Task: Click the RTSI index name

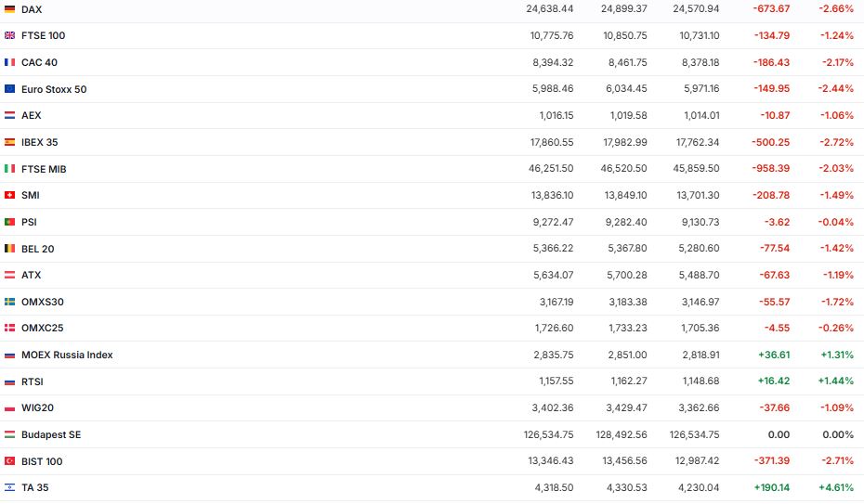Action: coord(33,381)
